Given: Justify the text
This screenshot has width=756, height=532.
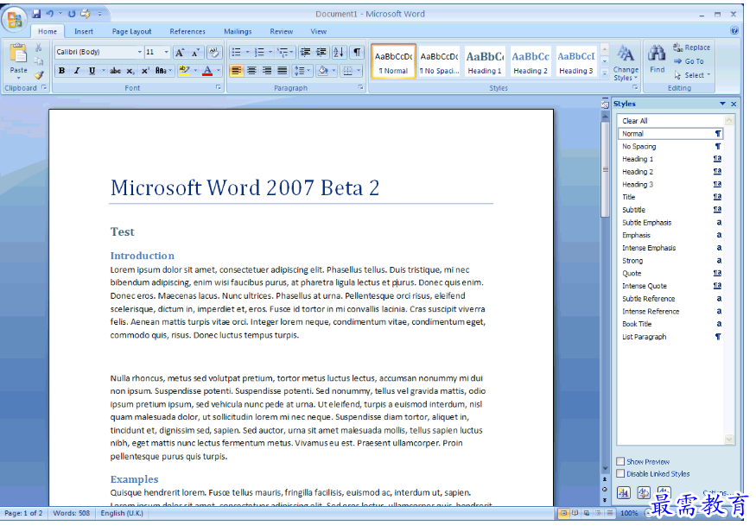Looking at the screenshot, I should (282, 71).
